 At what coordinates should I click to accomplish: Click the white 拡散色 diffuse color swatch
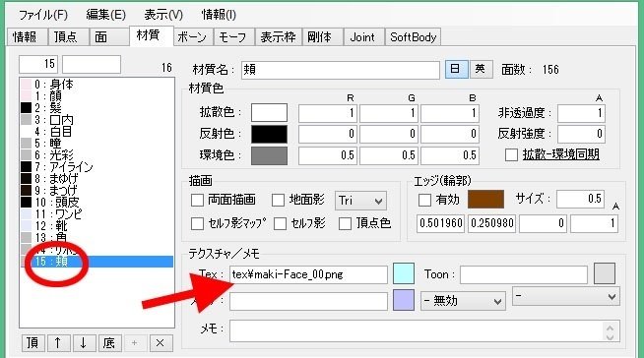pyautogui.click(x=269, y=112)
